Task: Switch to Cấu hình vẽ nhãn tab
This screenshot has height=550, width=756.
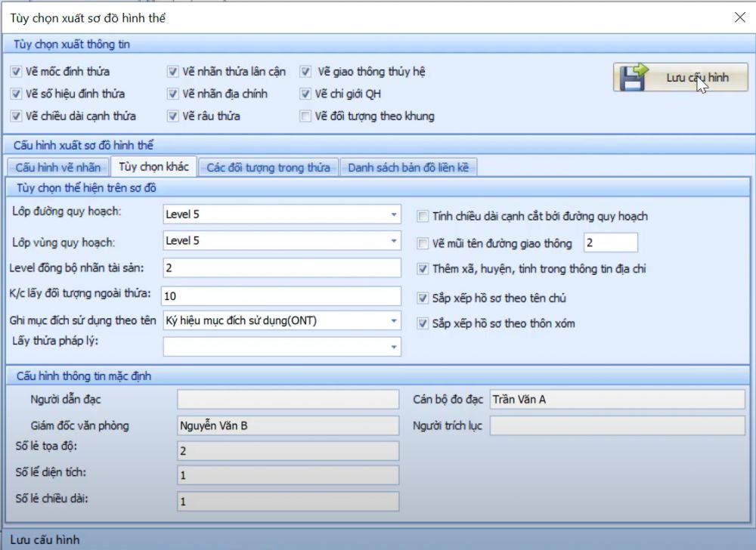Action: pyautogui.click(x=57, y=168)
